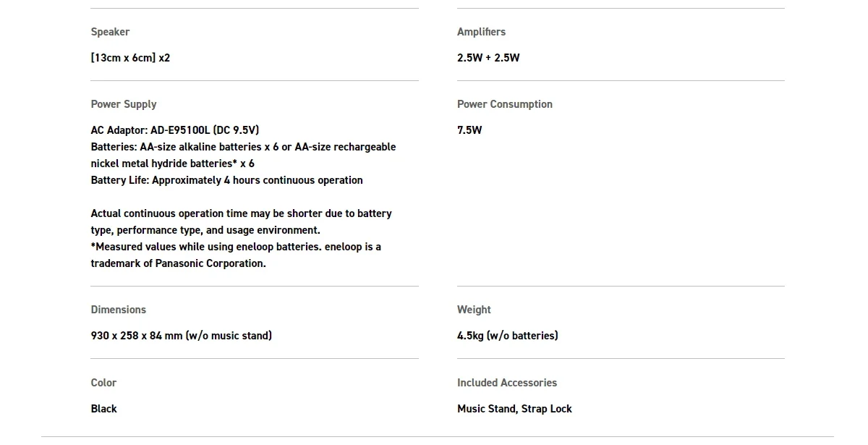
Task: Click the Dimensions specification heading
Action: (119, 310)
